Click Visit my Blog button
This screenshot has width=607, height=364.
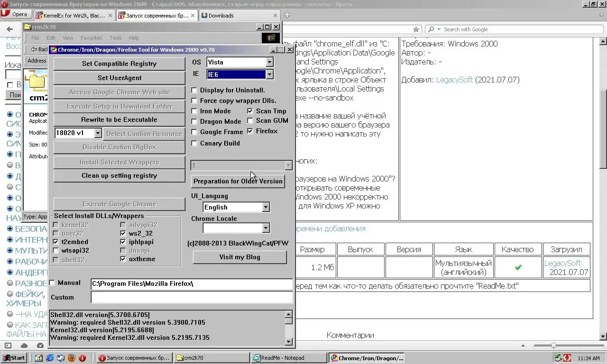pos(239,257)
